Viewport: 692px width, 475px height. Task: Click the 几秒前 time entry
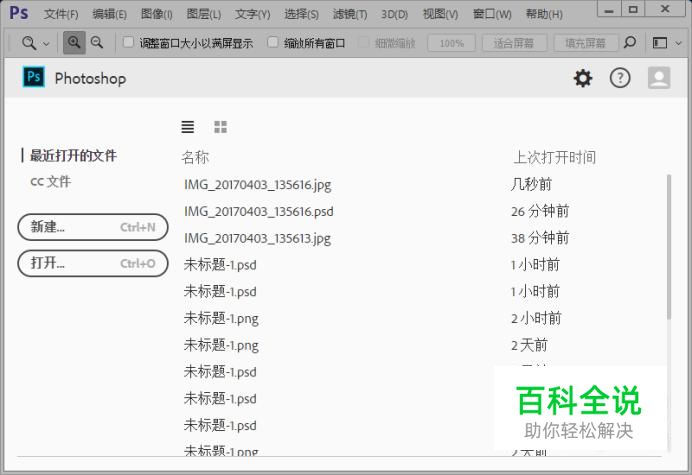click(531, 185)
